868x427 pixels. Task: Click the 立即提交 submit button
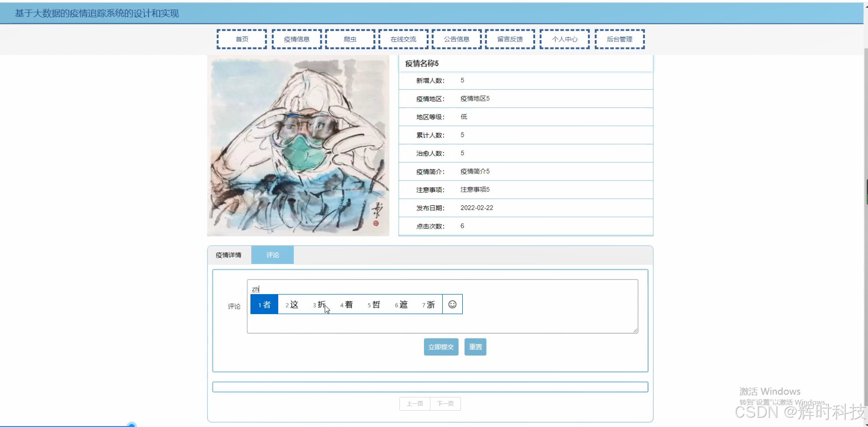441,347
